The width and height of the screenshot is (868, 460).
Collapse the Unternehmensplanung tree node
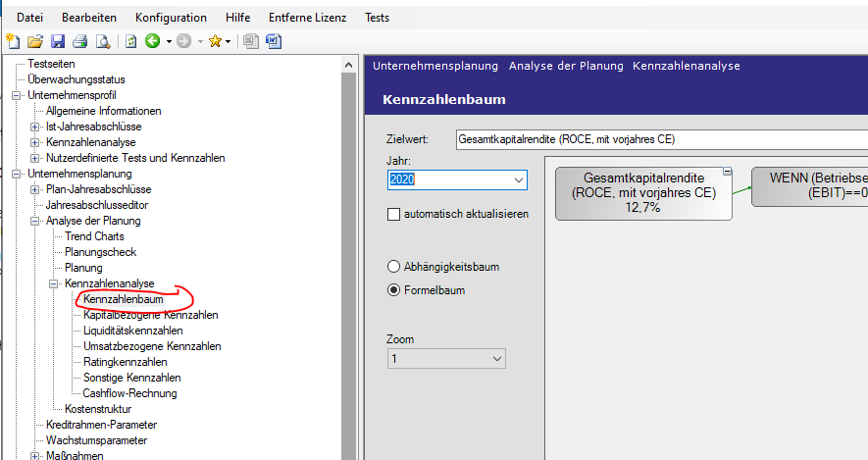16,174
